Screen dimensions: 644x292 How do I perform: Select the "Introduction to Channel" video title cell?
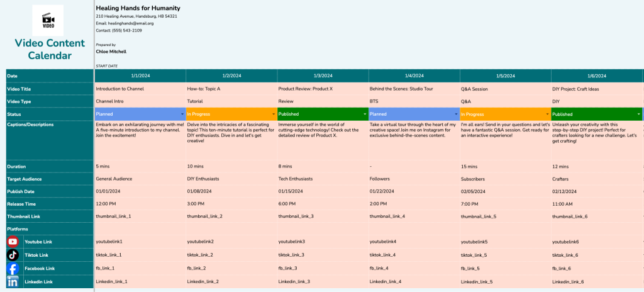[x=119, y=89]
